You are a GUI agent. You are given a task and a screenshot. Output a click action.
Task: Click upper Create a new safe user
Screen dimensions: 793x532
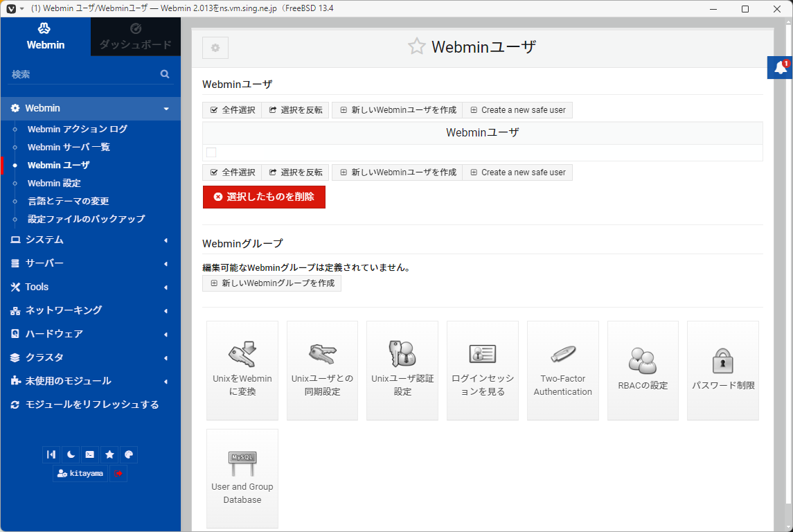517,110
